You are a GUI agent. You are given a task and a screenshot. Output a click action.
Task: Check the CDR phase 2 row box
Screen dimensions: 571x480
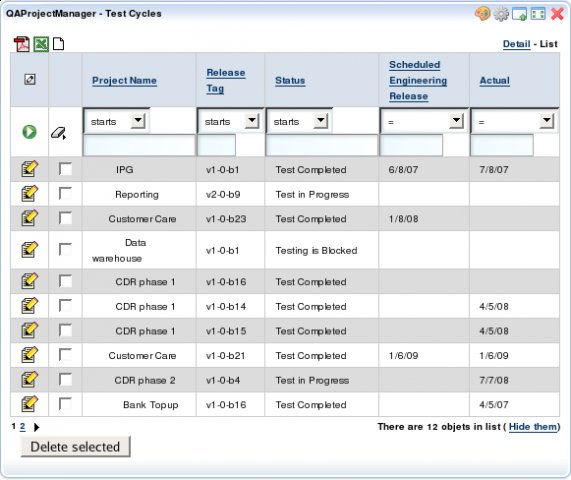66,379
